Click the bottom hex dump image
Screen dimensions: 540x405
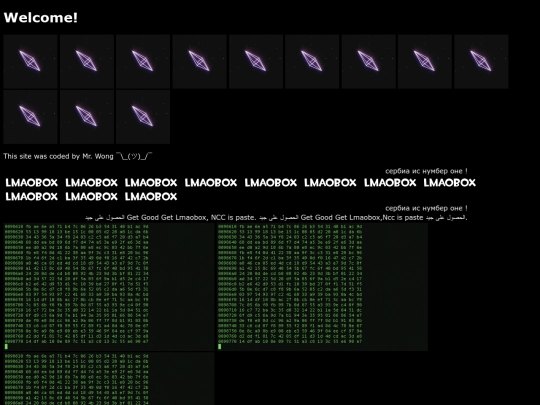[109, 378]
